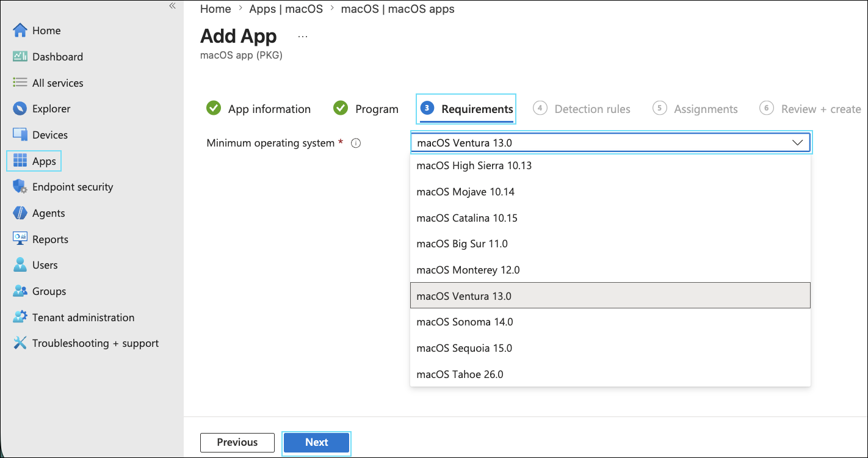Viewport: 868px width, 458px height.
Task: Open Groups in the sidebar
Action: [49, 291]
